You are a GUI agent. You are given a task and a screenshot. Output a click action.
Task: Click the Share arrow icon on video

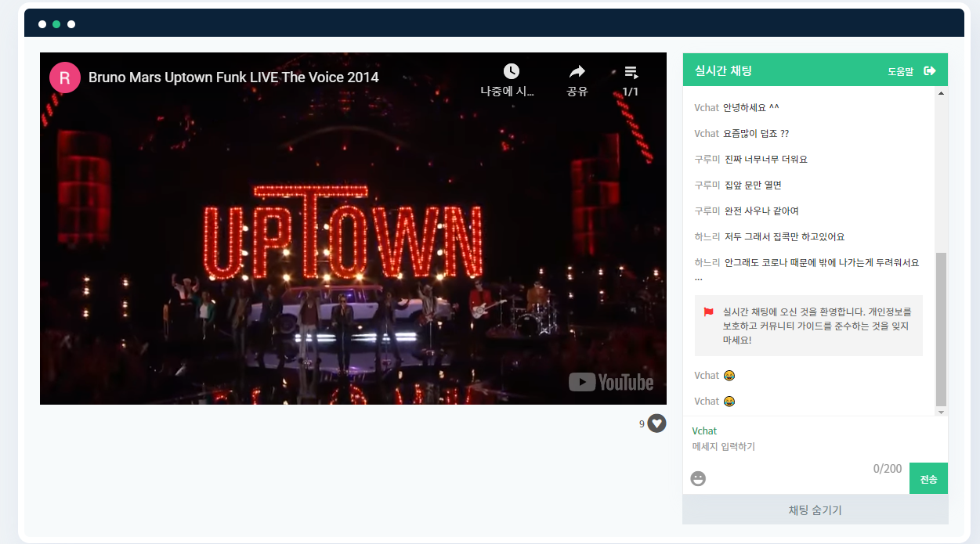(x=577, y=72)
